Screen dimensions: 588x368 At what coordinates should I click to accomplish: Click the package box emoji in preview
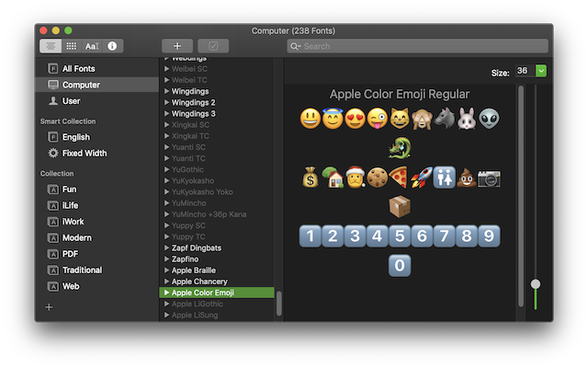tap(400, 206)
